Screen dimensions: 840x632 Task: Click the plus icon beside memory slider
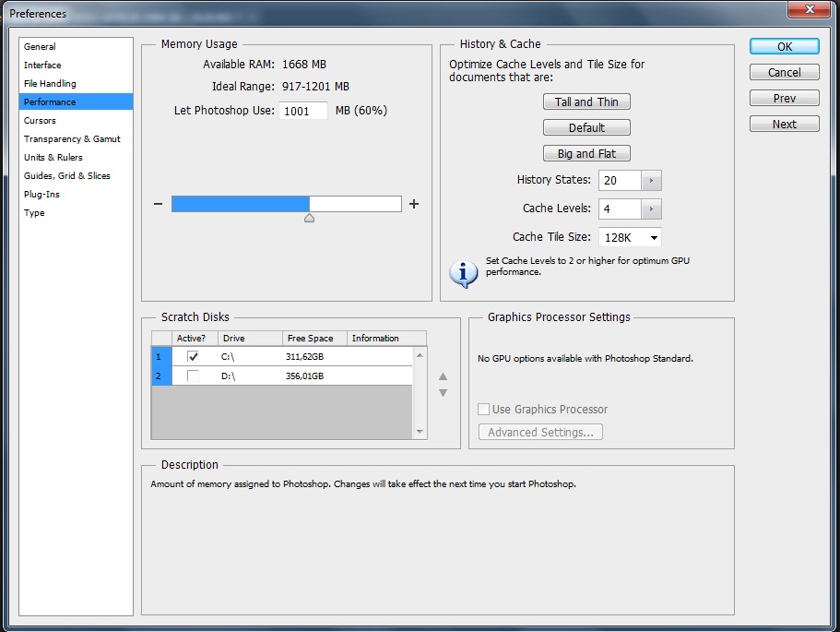click(x=414, y=204)
